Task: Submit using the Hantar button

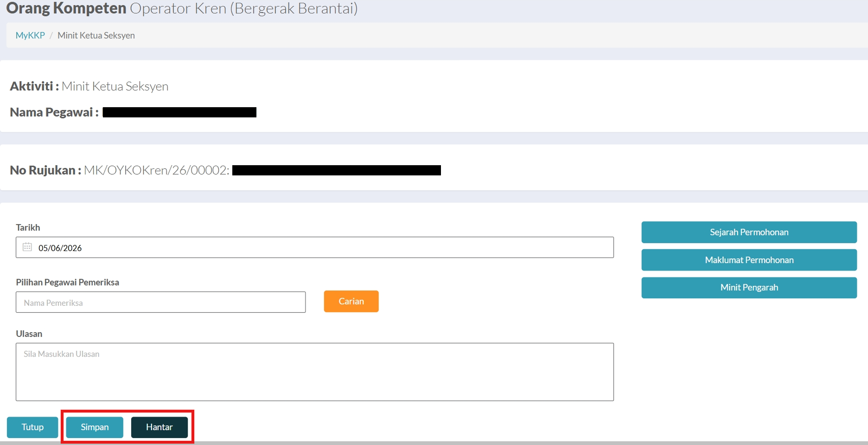Action: [x=160, y=427]
